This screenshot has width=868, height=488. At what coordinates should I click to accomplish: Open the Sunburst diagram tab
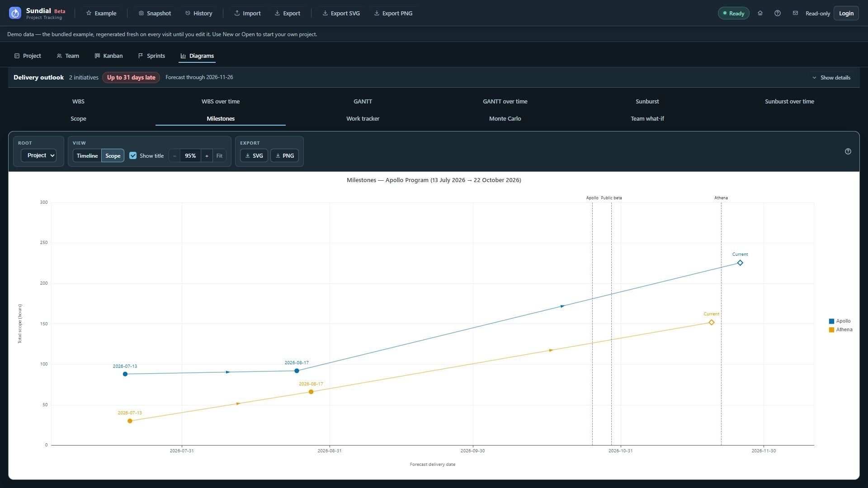[647, 101]
